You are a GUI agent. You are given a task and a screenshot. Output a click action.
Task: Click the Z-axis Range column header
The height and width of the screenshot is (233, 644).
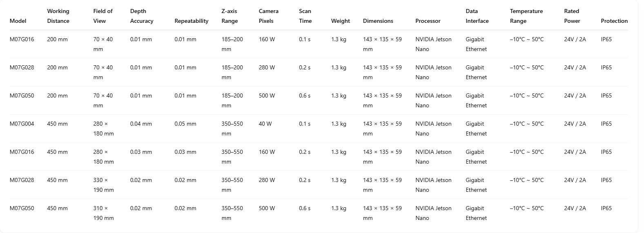click(230, 16)
